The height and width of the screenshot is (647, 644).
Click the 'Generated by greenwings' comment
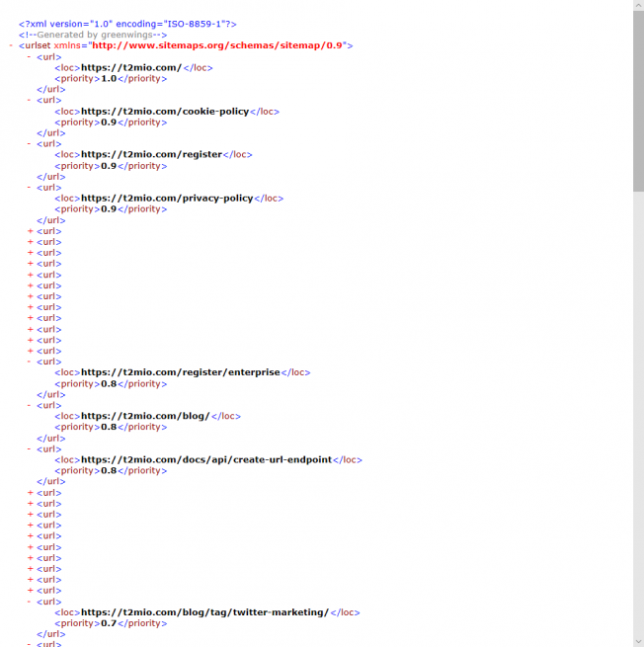click(x=93, y=35)
